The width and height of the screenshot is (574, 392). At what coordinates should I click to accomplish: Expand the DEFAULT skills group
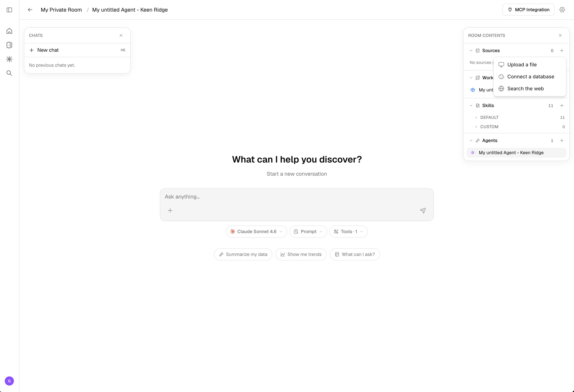click(476, 117)
